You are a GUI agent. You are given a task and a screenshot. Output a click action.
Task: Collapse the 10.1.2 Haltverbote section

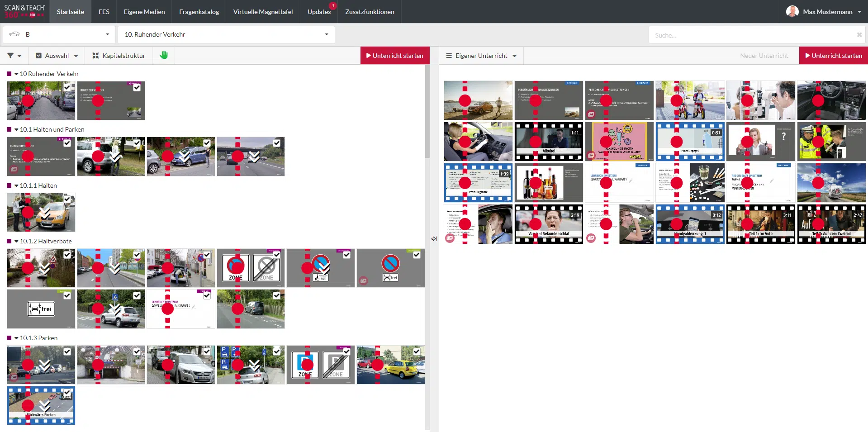click(16, 242)
